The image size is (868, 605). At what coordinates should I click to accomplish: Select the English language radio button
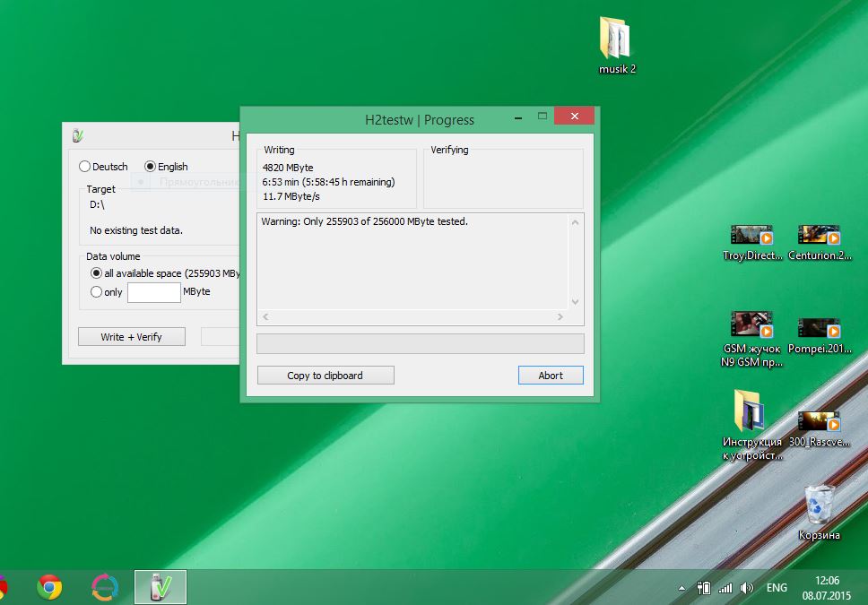150,167
